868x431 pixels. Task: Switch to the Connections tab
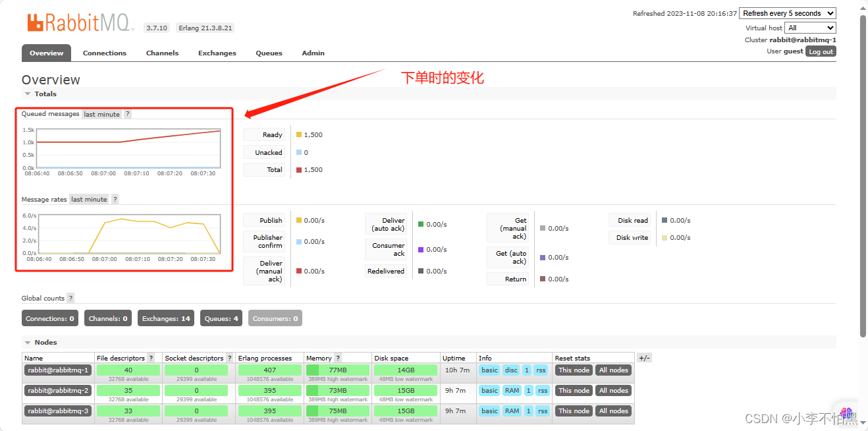105,53
